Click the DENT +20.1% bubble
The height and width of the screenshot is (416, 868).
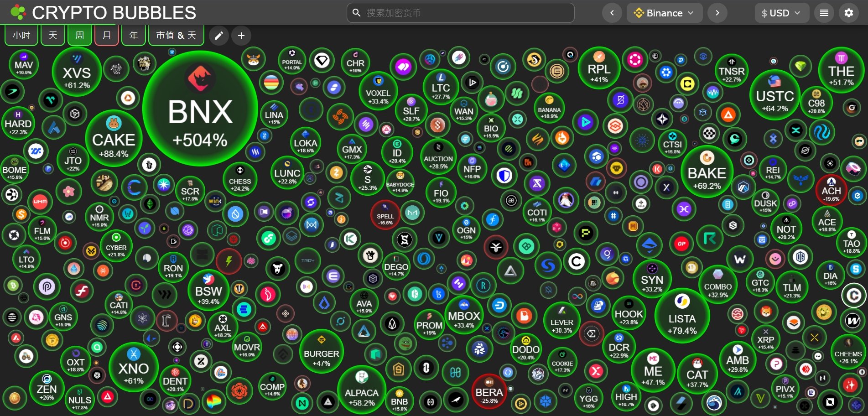[175, 380]
